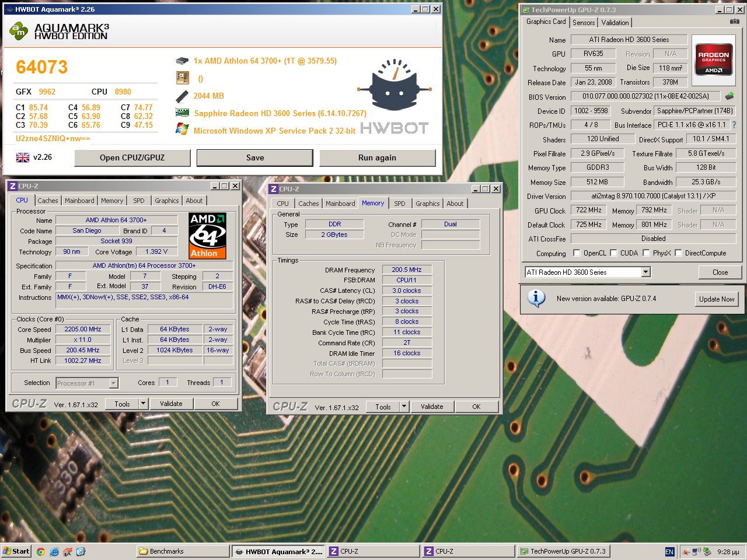Click the AMD Athlon 64 logo in CPU-Z
Viewport: 747px width, 560px height.
pyautogui.click(x=208, y=236)
